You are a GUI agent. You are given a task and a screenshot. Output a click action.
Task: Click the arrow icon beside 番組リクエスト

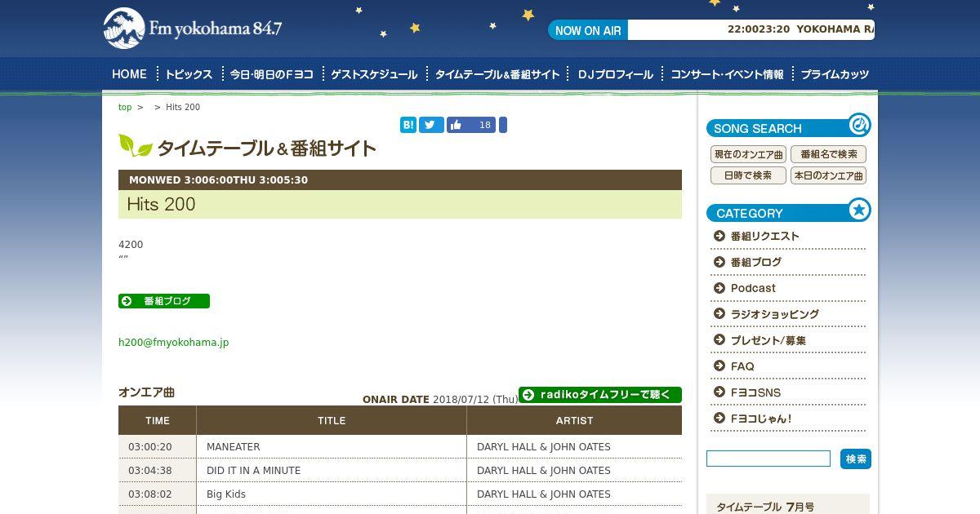719,236
